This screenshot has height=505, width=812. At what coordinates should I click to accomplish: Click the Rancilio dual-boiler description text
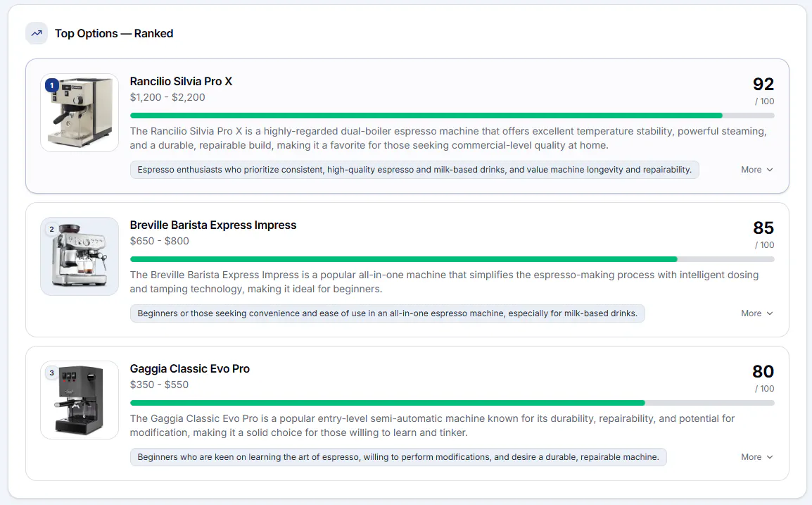coord(448,138)
